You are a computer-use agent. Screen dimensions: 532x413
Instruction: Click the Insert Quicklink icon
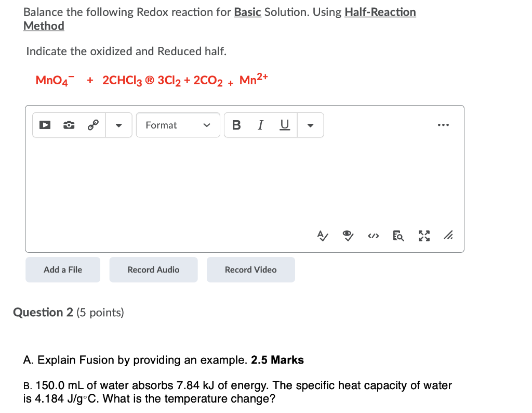click(x=92, y=125)
